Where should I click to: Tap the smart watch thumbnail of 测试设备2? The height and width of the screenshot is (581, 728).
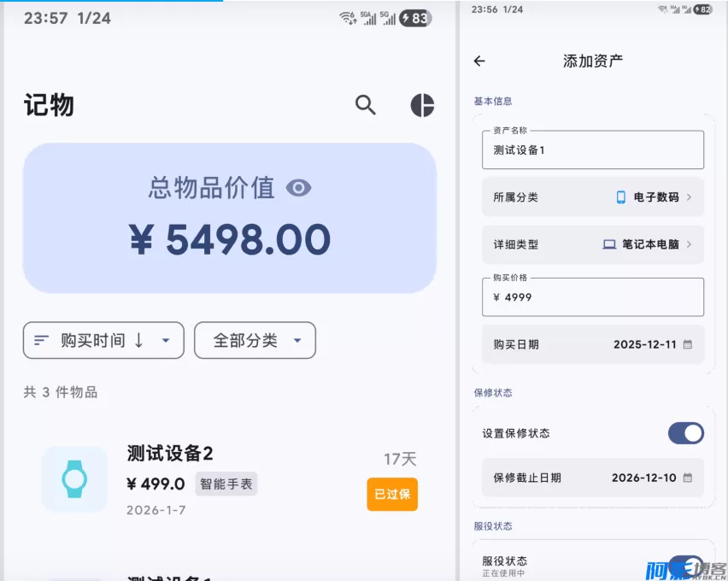(74, 480)
